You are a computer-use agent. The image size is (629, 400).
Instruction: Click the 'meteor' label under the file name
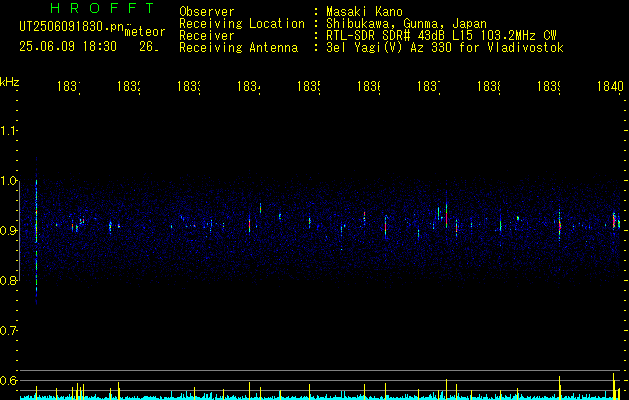point(145,32)
